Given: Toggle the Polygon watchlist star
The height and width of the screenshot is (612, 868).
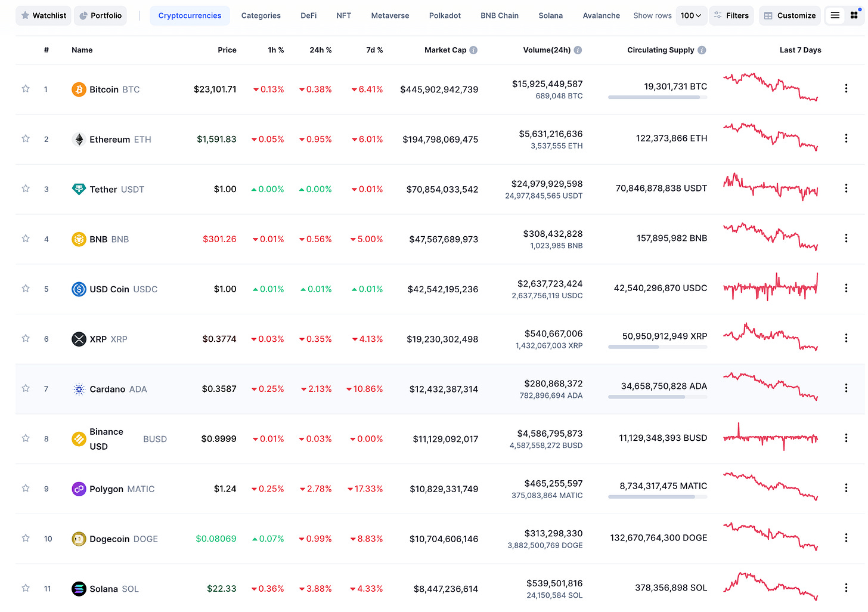Looking at the screenshot, I should [x=26, y=489].
